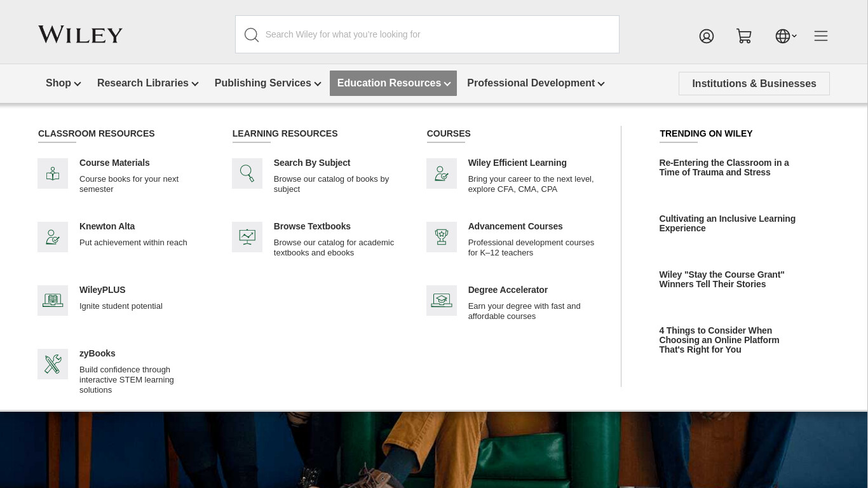Viewport: 868px width, 488px height.
Task: Focus the Search Wiley input field
Action: click(x=427, y=34)
